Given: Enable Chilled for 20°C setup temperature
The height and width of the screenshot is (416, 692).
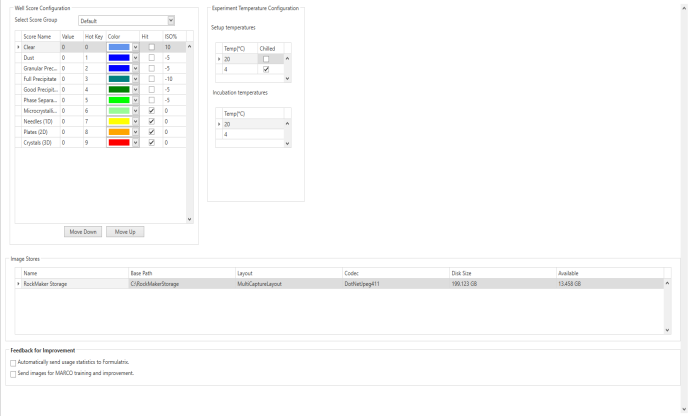Looking at the screenshot, I should 265,59.
